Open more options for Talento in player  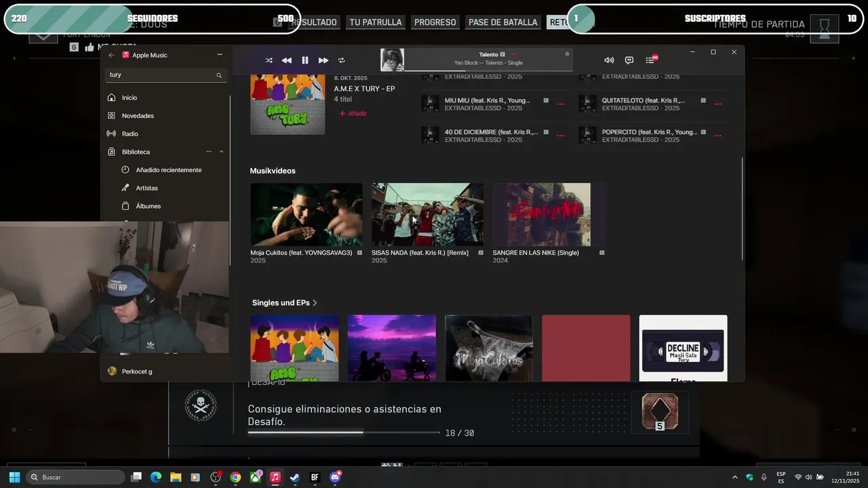(x=514, y=54)
